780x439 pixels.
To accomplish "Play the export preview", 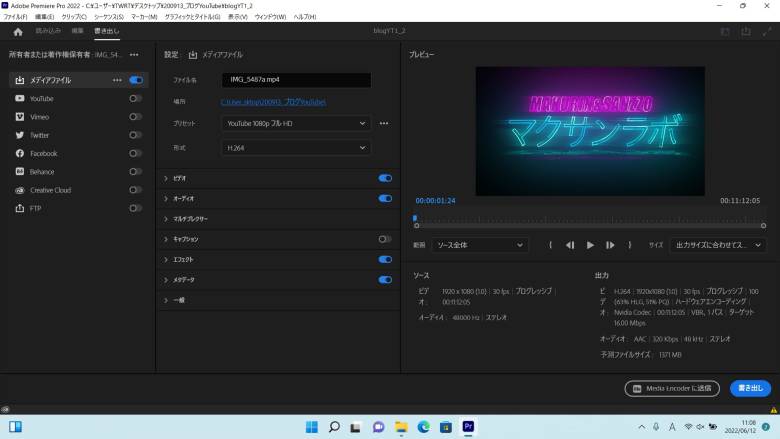I will click(x=590, y=245).
